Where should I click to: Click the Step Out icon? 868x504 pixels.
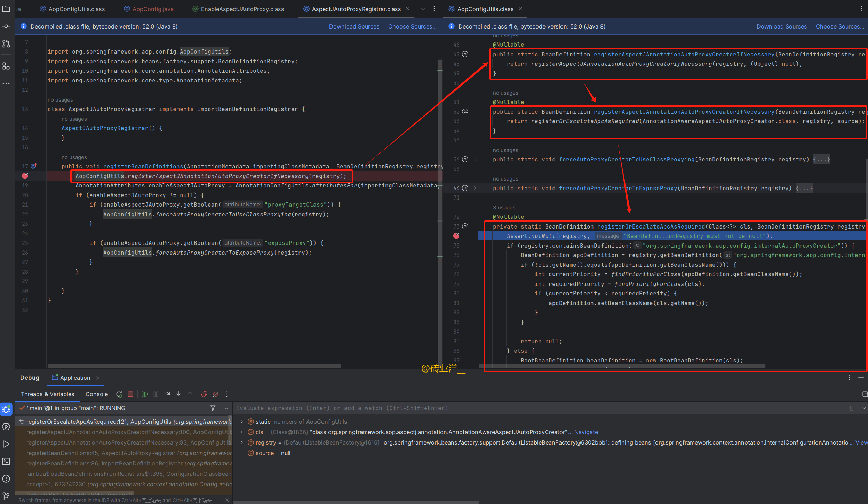(x=190, y=394)
